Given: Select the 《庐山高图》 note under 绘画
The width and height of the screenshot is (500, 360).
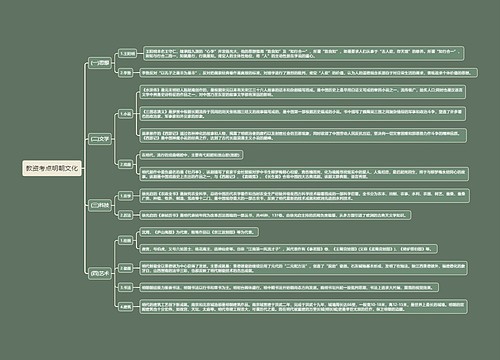Looking at the screenshot, I should pos(199,232).
